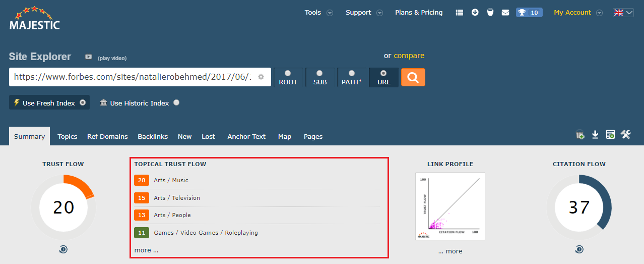Click the create report icon

point(610,135)
